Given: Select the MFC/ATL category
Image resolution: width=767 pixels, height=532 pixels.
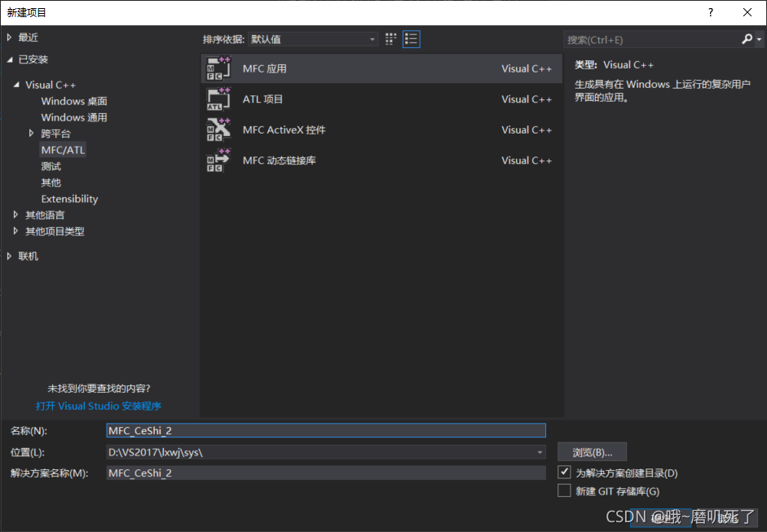Looking at the screenshot, I should point(63,150).
